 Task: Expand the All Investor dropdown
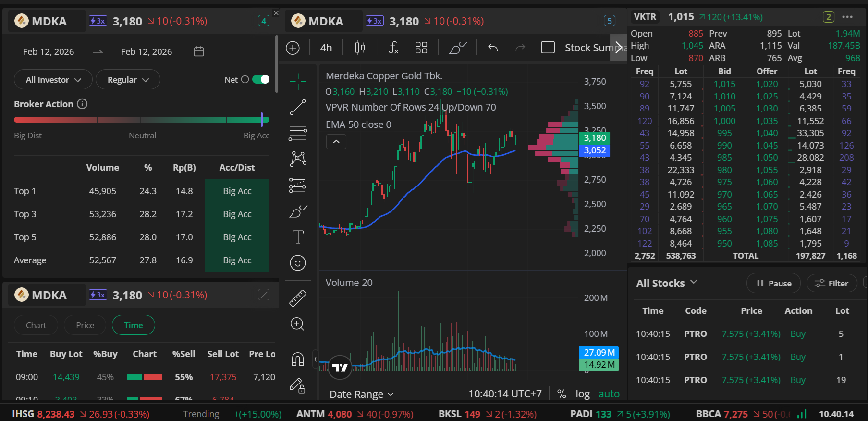pos(53,80)
